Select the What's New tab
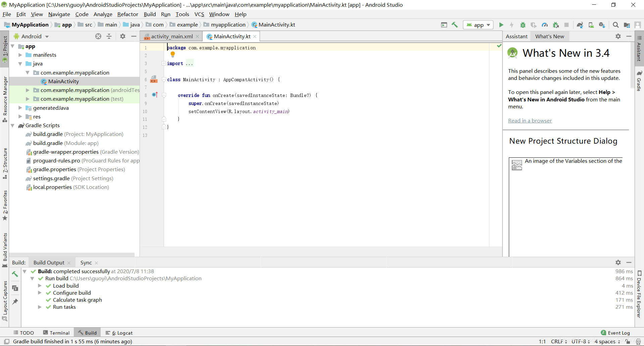Screen dimensions: 644x346 click(x=549, y=36)
